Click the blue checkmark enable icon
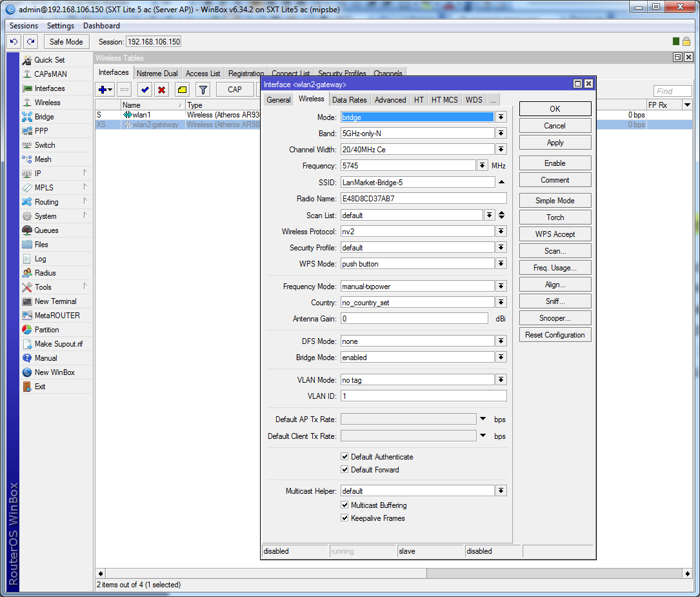This screenshot has width=700, height=597. pyautogui.click(x=145, y=90)
